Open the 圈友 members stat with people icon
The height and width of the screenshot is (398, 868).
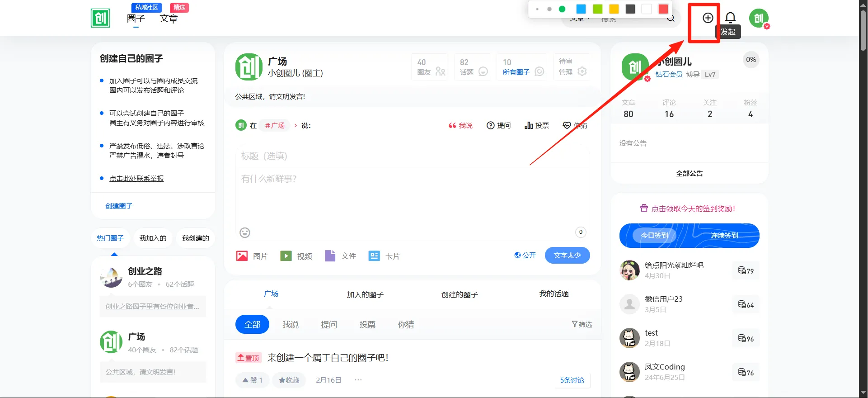pyautogui.click(x=431, y=67)
